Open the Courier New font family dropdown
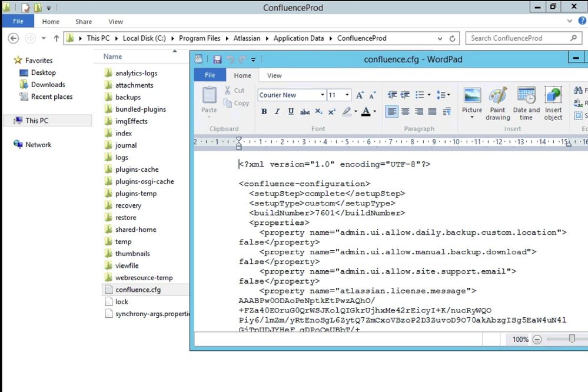Screen dimensions: 588x392 click(x=322, y=95)
